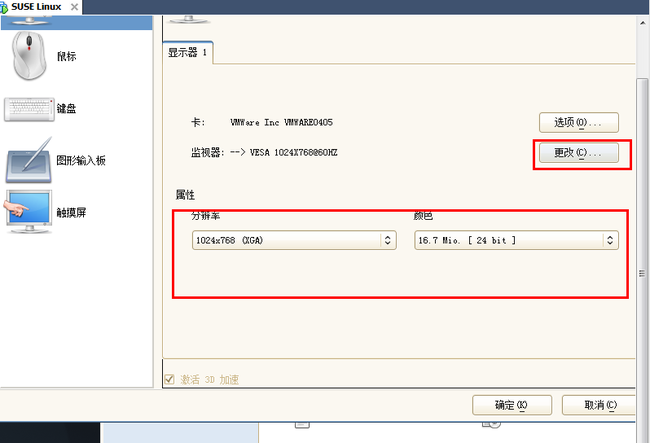Select the 显示器 1 tab

tap(188, 53)
